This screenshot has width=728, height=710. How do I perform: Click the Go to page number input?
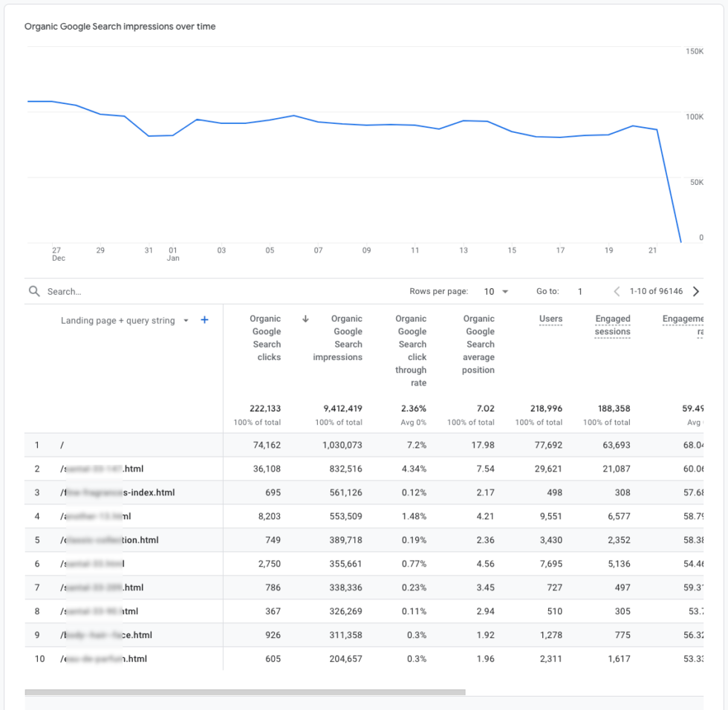coord(580,291)
